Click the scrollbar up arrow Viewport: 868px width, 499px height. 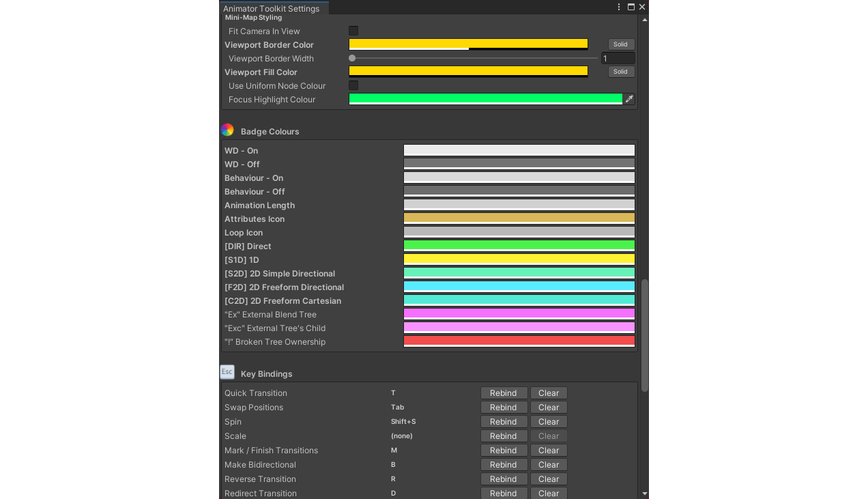645,20
